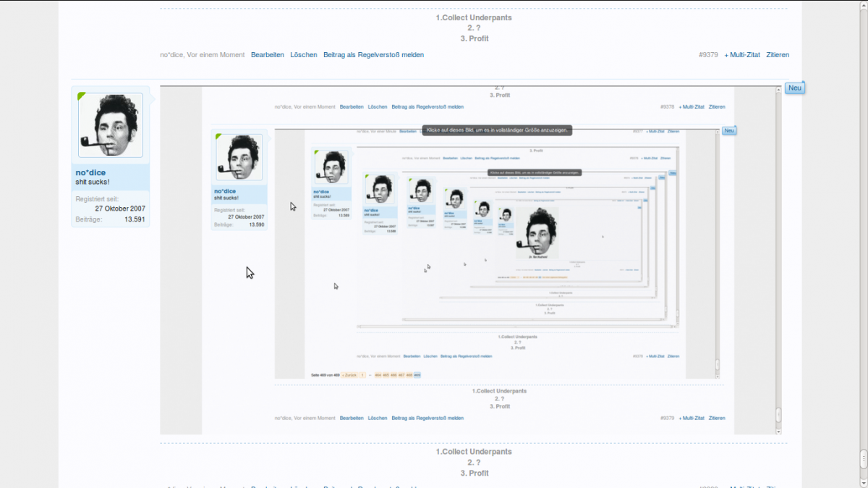Click the "13.591" Beiträge count in the profile panel
The width and height of the screenshot is (868, 488).
click(x=135, y=219)
